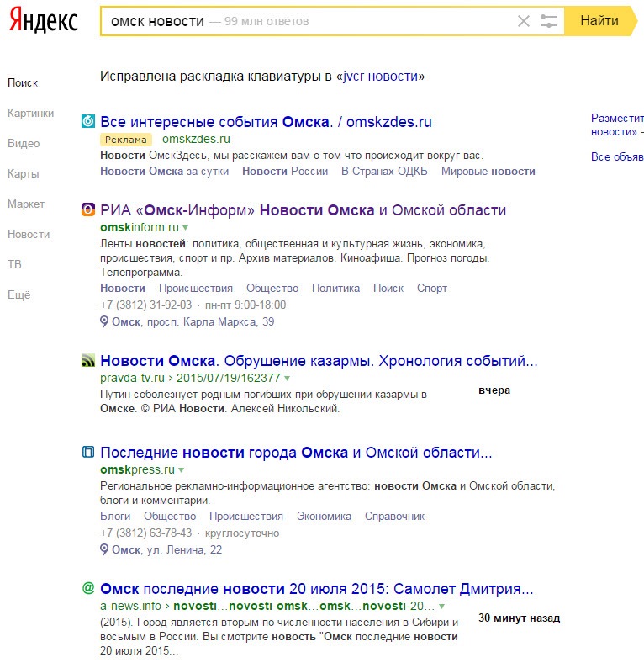Click the вчера timestamp
Viewport: 644px width, 668px height.
point(494,390)
